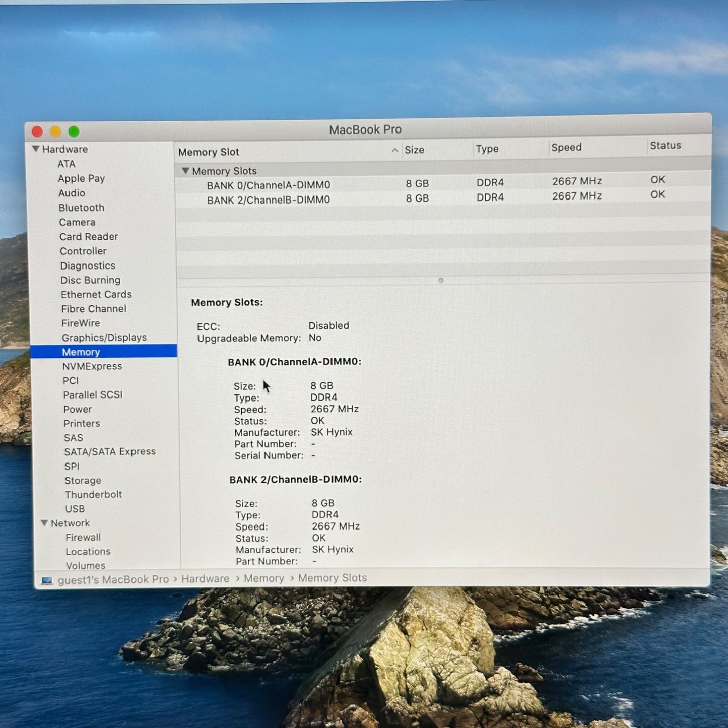
Task: Select Firewall under Network
Action: coord(83,538)
